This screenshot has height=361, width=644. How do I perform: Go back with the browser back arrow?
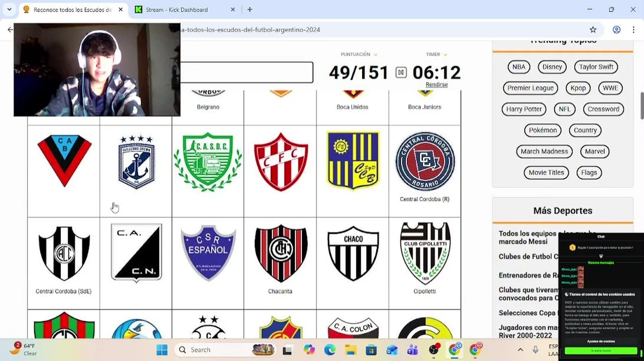click(x=10, y=30)
